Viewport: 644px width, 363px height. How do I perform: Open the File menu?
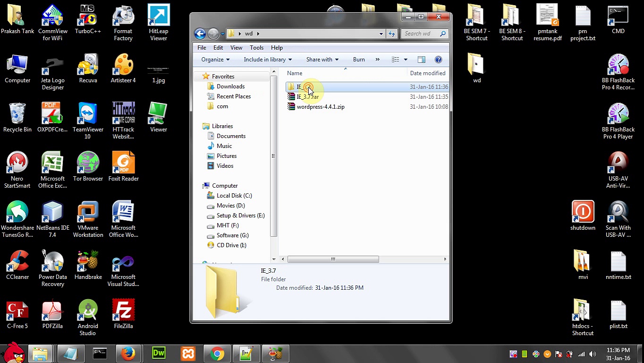[202, 48]
